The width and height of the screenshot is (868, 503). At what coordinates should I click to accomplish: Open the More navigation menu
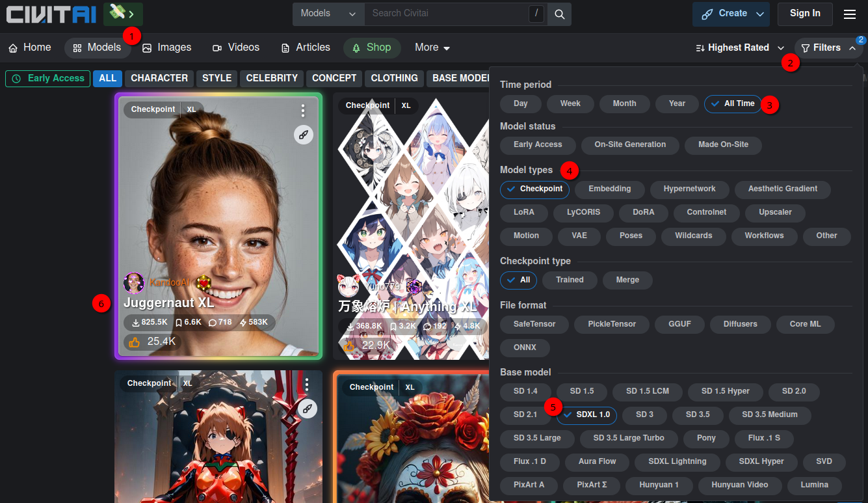coord(432,48)
